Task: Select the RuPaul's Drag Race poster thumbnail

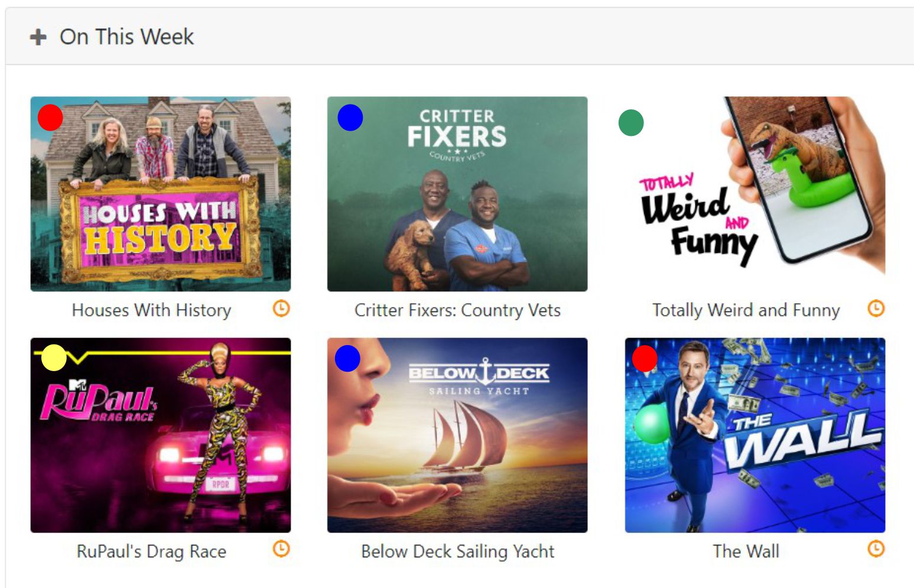Action: coord(161,435)
